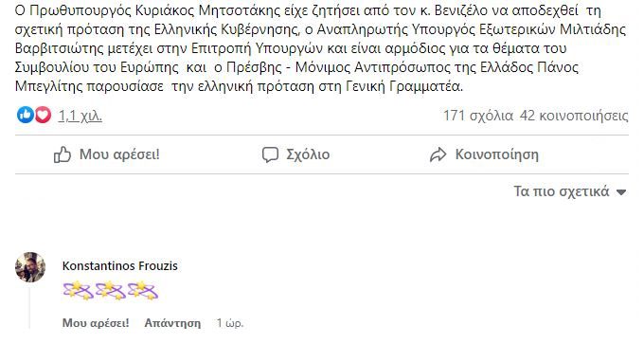
Task: Like the comment via Μου αρέσει! link
Action: pos(96,323)
